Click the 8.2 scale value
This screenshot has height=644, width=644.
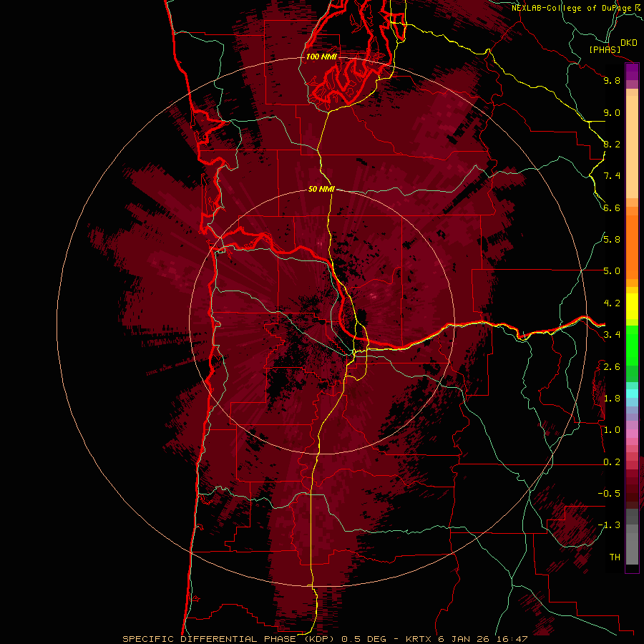click(612, 144)
